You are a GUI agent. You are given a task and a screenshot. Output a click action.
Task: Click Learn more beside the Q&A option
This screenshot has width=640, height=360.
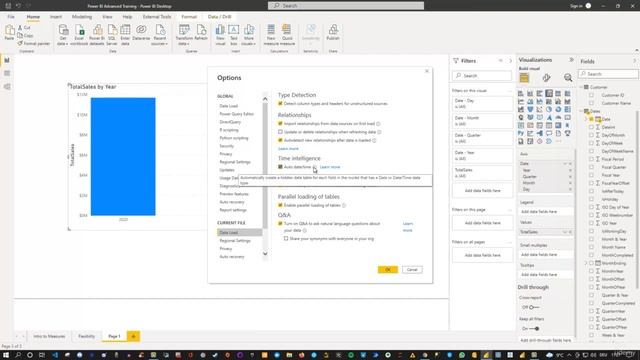point(408,227)
